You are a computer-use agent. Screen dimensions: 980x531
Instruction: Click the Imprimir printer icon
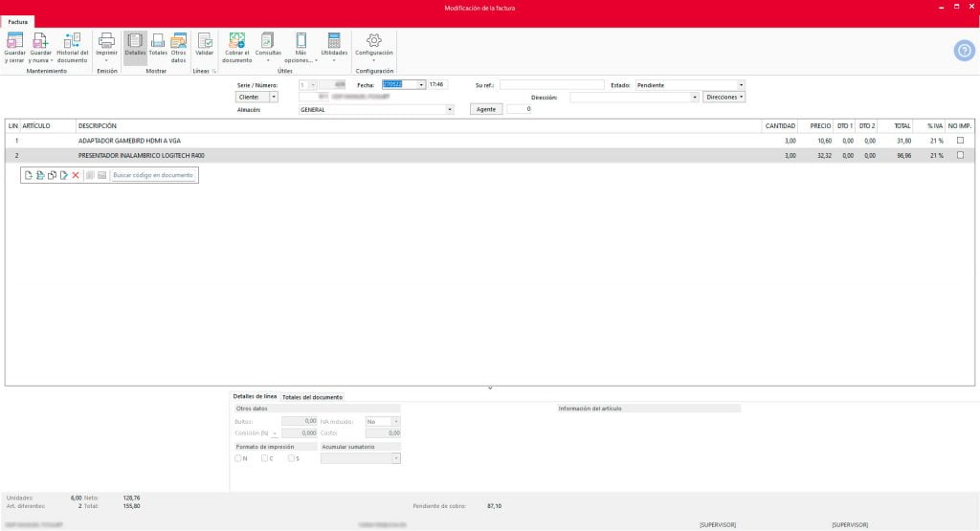click(x=107, y=41)
